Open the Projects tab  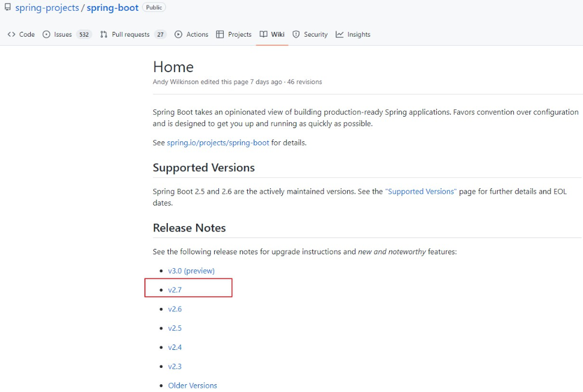pyautogui.click(x=234, y=34)
